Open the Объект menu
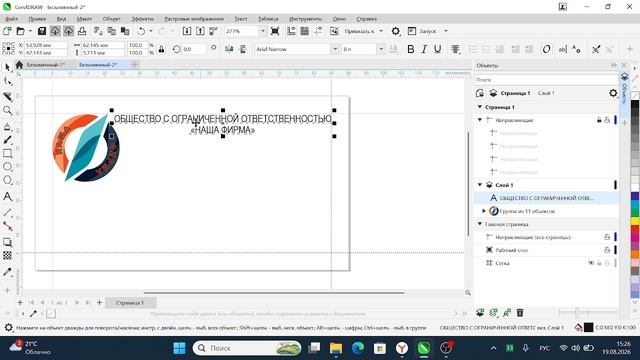640x360 pixels. 111,19
